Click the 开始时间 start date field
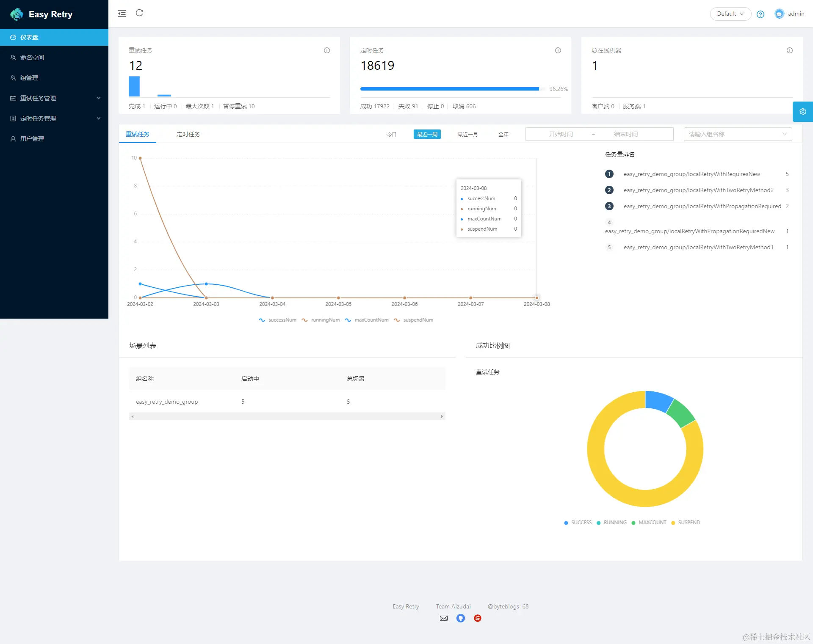Screen dimensions: 813x644 560,134
